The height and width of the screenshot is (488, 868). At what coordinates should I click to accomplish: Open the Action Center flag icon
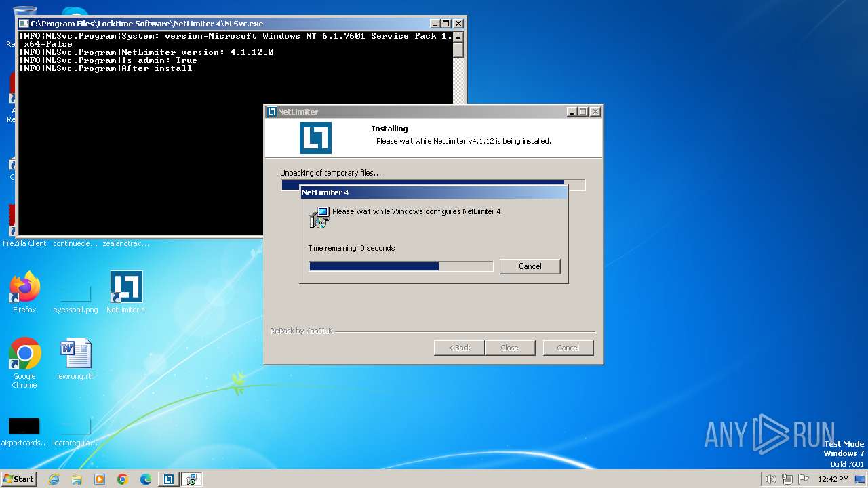pyautogui.click(x=804, y=479)
